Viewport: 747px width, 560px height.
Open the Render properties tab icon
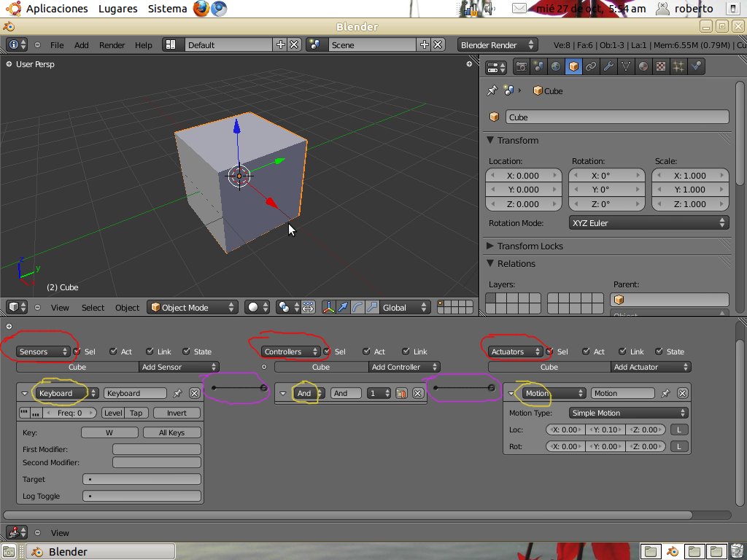(x=521, y=66)
